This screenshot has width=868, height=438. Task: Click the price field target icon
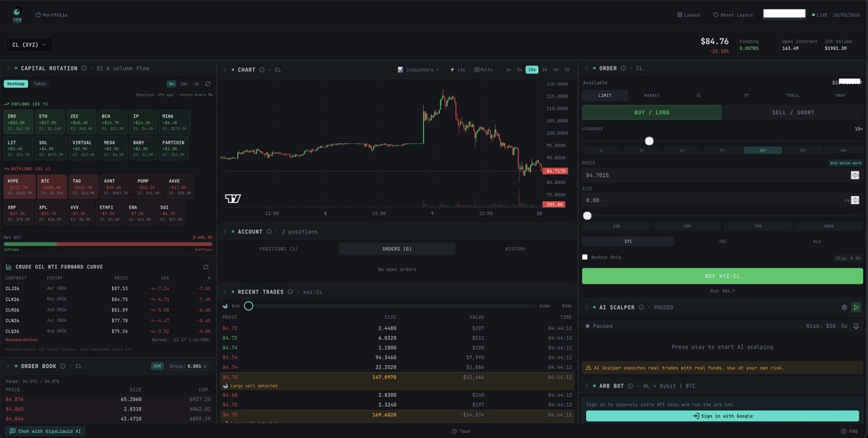(855, 175)
